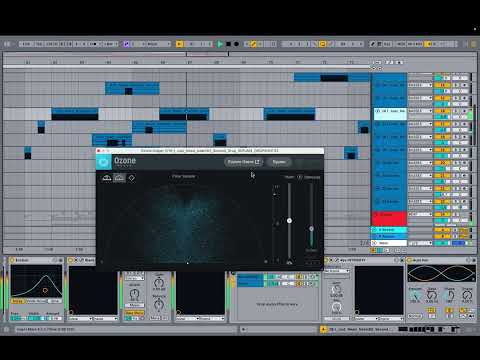Open the Presets button in the Ozone window
The height and width of the screenshot is (360, 480).
pyautogui.click(x=244, y=162)
